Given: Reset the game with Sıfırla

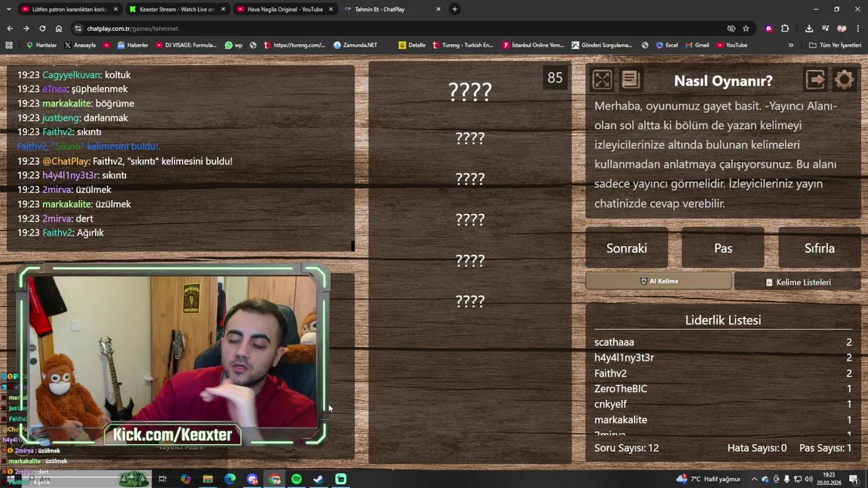Looking at the screenshot, I should point(819,249).
